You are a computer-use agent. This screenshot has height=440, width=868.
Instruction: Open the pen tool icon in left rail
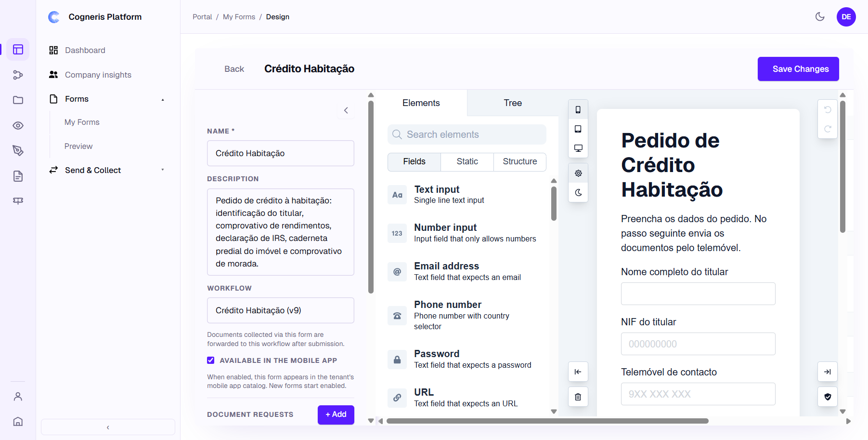(x=18, y=151)
